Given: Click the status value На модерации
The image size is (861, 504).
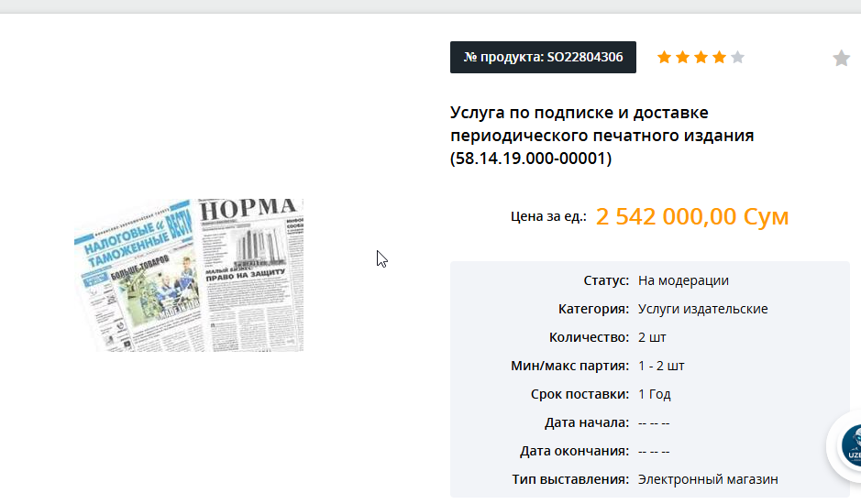Looking at the screenshot, I should pyautogui.click(x=683, y=280).
